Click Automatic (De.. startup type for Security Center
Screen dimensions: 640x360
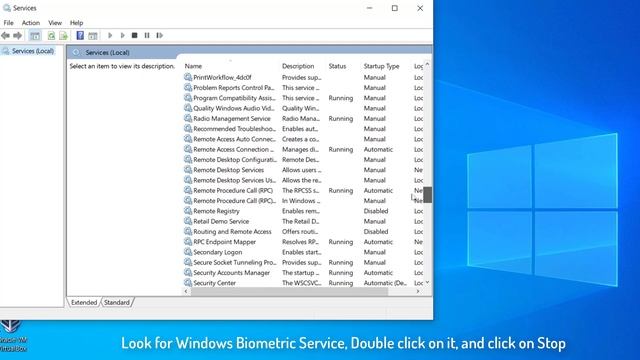click(x=385, y=282)
